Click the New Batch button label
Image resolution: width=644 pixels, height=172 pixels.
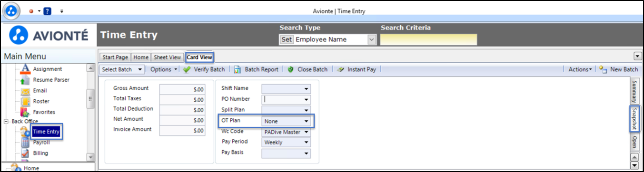(x=624, y=69)
